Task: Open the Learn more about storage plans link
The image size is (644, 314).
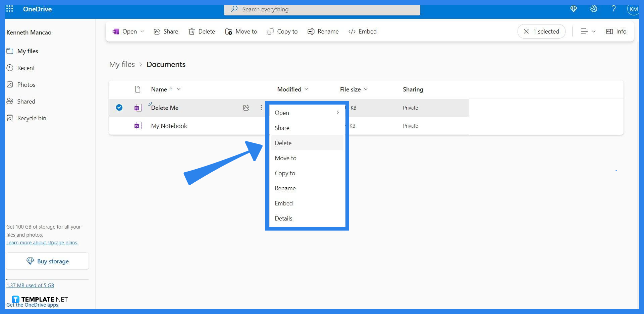Action: pos(42,242)
